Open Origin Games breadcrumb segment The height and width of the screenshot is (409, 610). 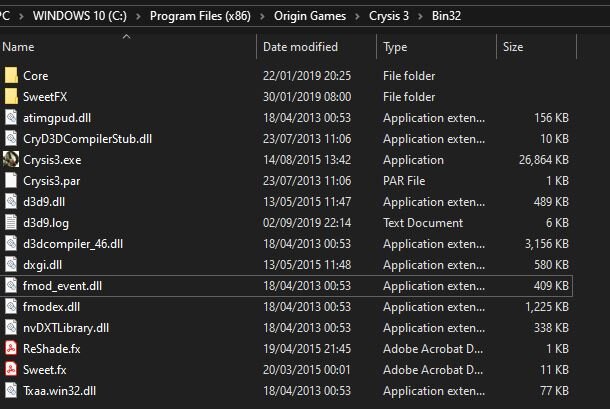[x=310, y=16]
